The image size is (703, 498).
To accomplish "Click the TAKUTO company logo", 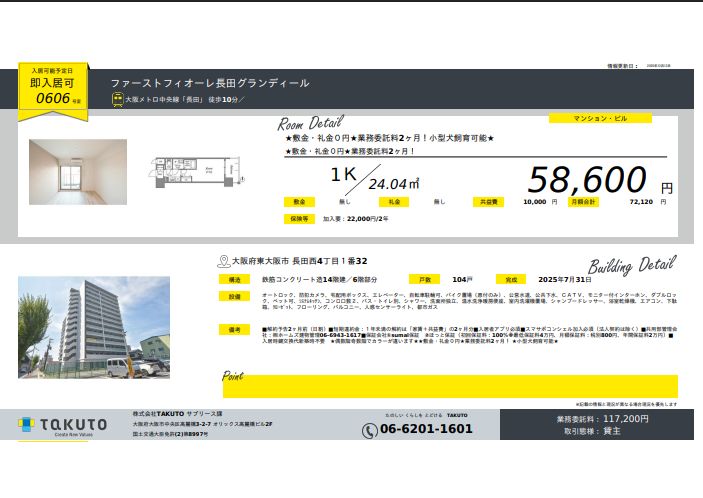I will pos(63,426).
